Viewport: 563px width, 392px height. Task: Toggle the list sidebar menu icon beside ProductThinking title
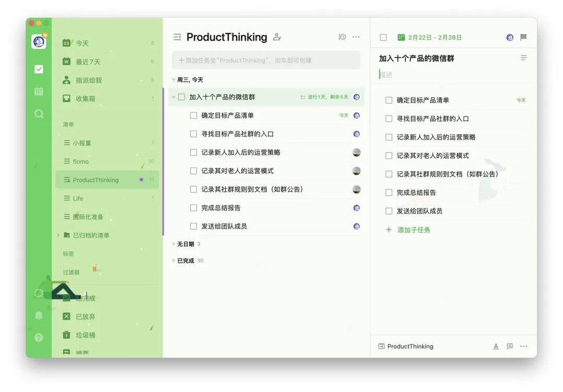pyautogui.click(x=177, y=37)
